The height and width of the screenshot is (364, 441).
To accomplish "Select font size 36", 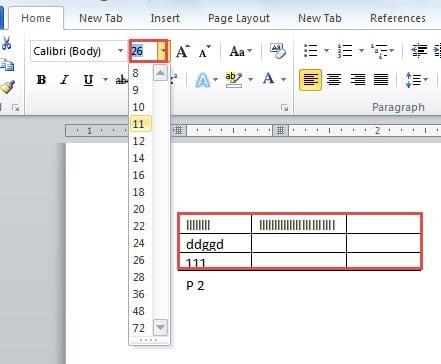I will pos(141,294).
